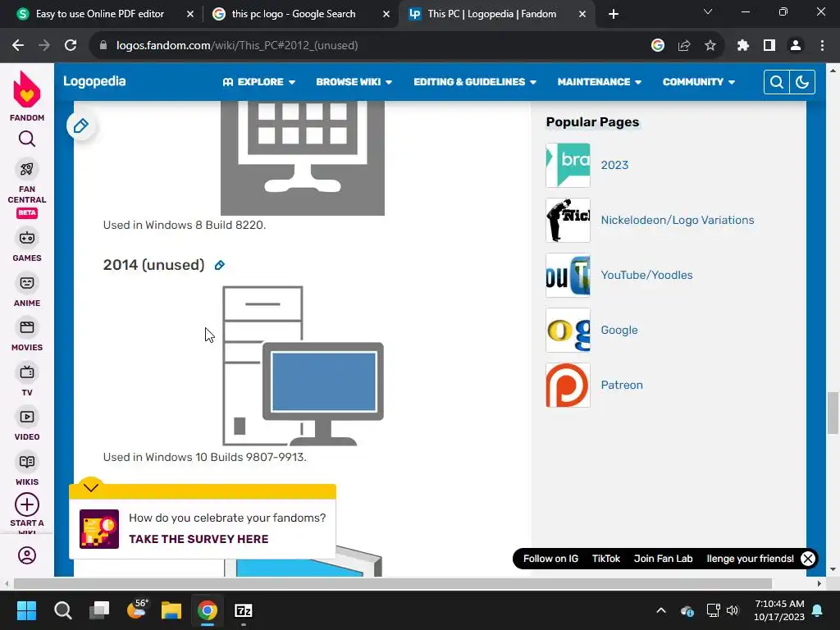The width and height of the screenshot is (840, 630).
Task: Open the 2014 unused This PC logo image
Action: pyautogui.click(x=303, y=366)
